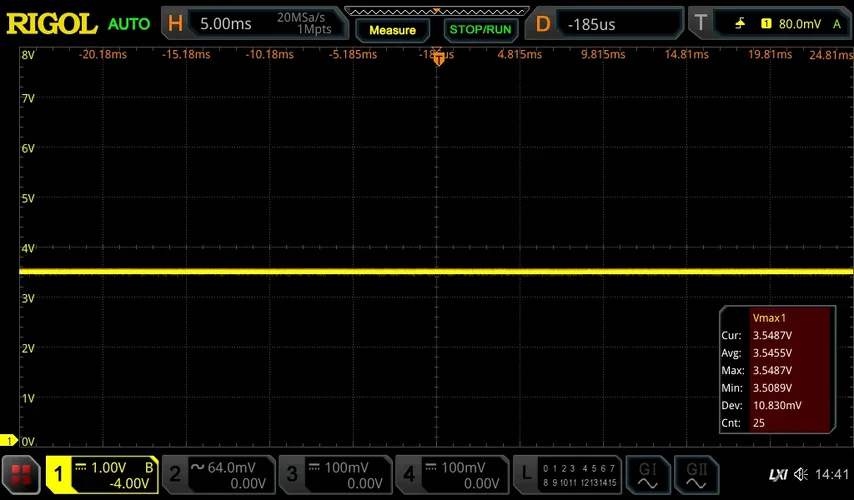The width and height of the screenshot is (854, 500).
Task: Click the LXI network status icon
Action: tap(778, 475)
